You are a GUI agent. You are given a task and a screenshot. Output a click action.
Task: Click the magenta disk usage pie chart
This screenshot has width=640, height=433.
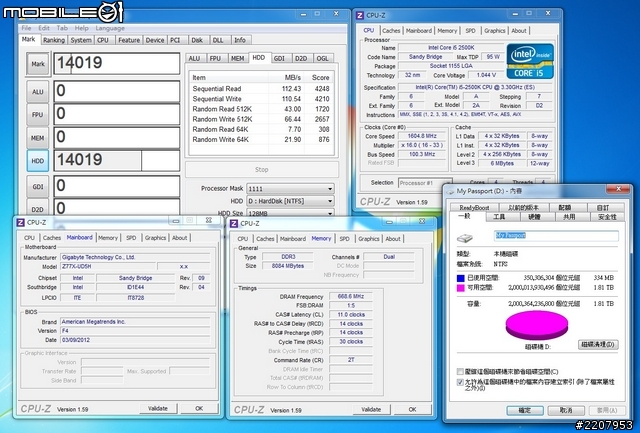tap(537, 325)
